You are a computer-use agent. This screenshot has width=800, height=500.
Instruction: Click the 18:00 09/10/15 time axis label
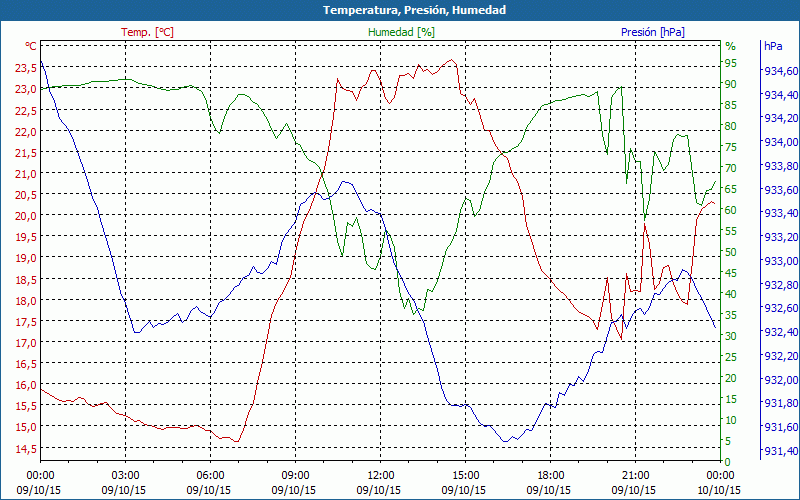pyautogui.click(x=549, y=483)
